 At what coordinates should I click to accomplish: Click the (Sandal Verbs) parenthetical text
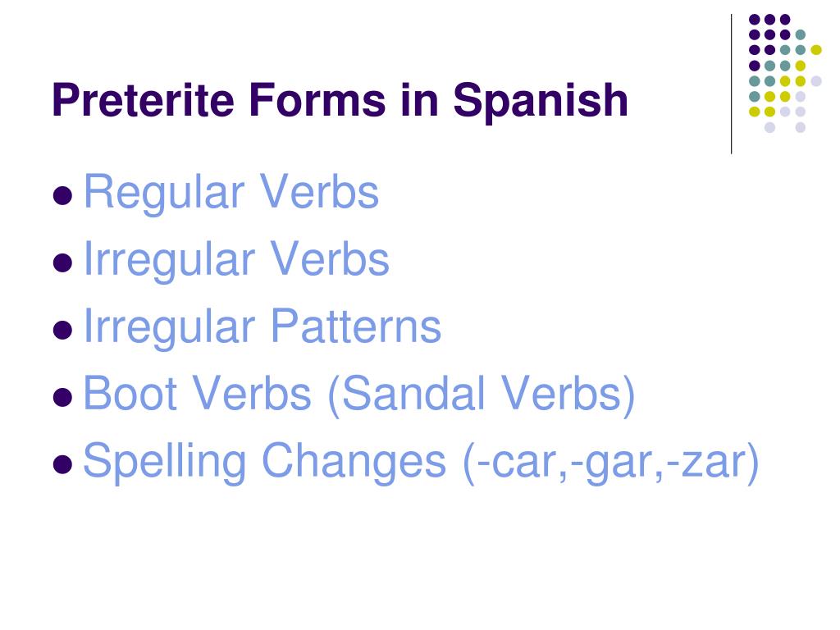point(481,395)
